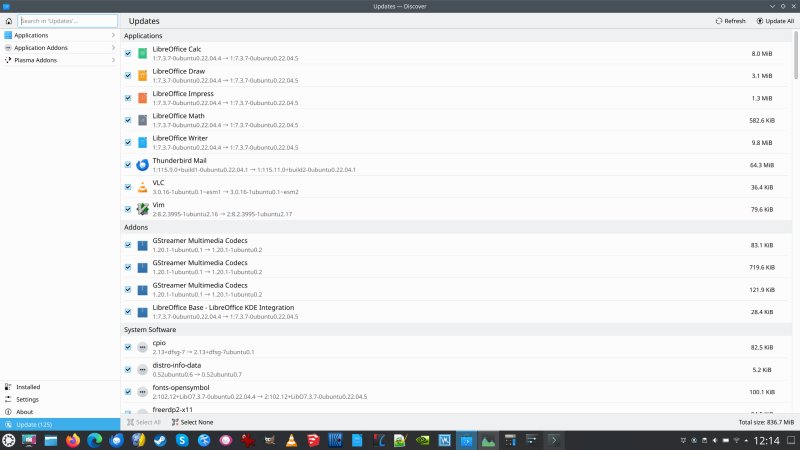This screenshot has height=450, width=800.
Task: Click the LibreOffice Draw app icon
Action: coord(142,76)
